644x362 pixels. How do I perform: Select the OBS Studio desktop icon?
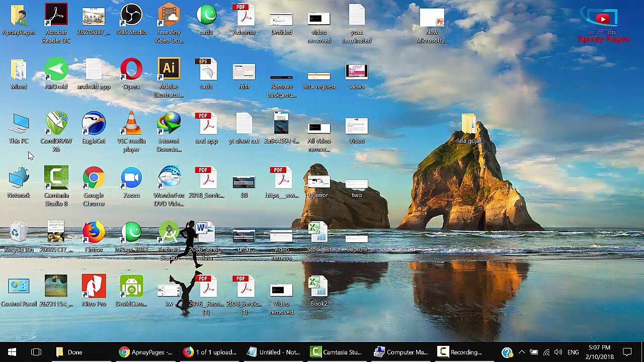point(131,16)
